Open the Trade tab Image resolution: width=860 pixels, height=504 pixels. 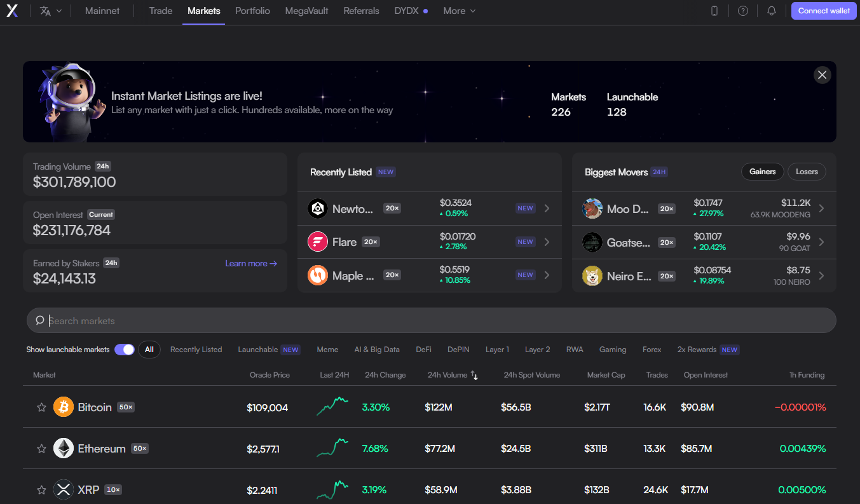161,11
